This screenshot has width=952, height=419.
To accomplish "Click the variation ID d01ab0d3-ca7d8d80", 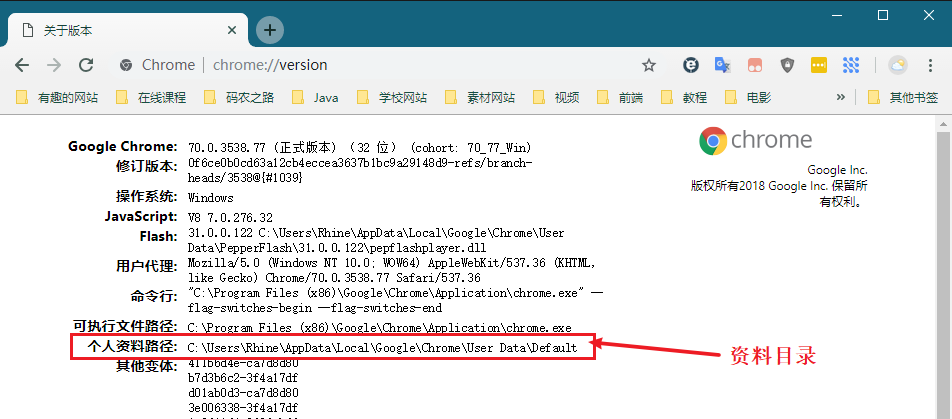I will point(243,393).
